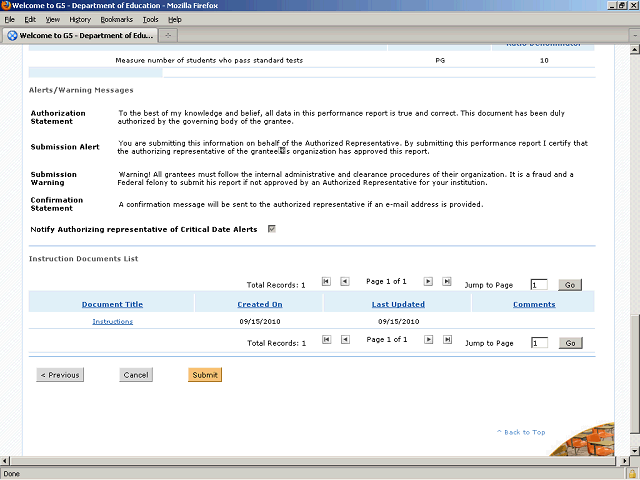Click the tab list dropdown arrow

click(x=635, y=36)
